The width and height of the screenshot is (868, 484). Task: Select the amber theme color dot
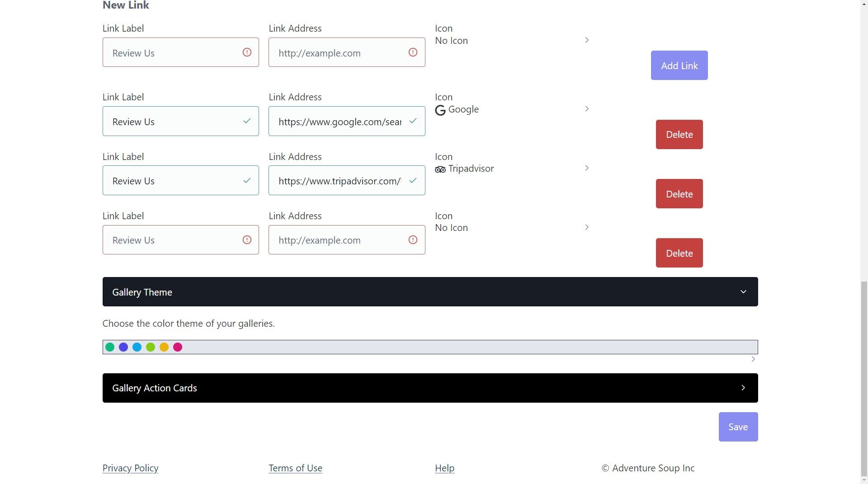pos(164,347)
